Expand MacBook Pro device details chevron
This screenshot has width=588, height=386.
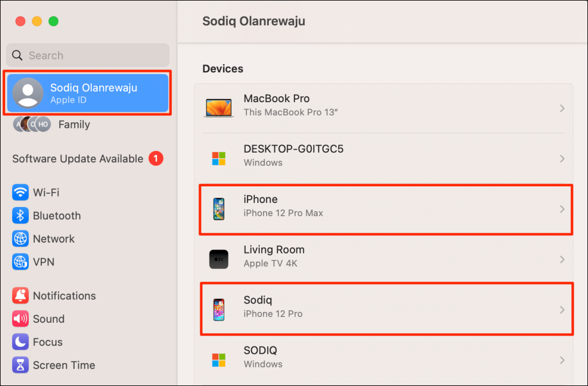click(x=562, y=108)
